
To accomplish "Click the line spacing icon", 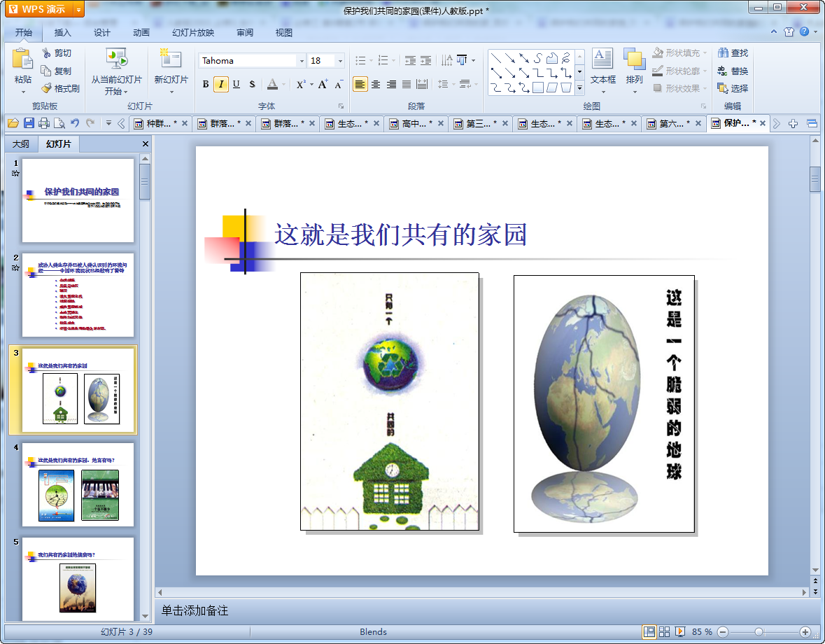I will coord(443,84).
